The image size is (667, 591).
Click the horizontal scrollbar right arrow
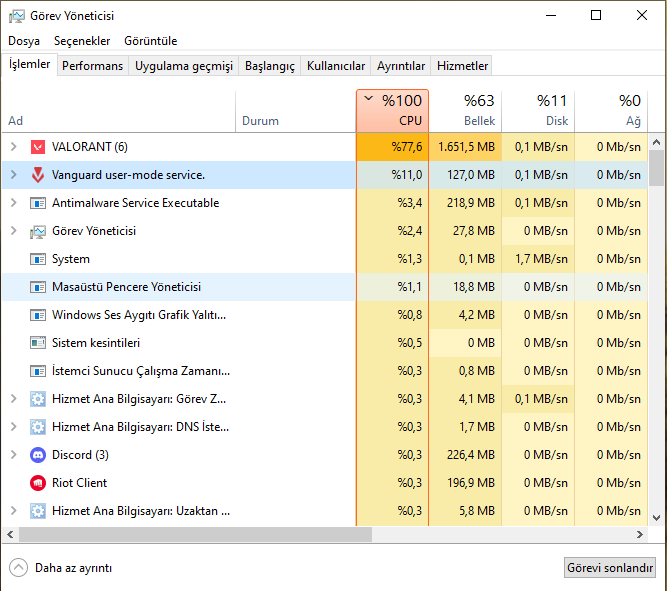click(x=639, y=534)
